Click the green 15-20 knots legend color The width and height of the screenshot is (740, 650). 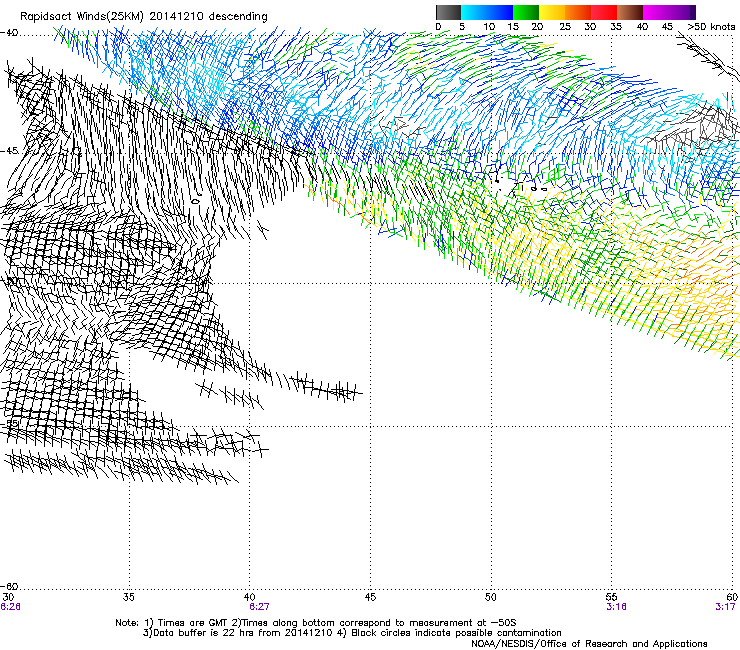526,12
